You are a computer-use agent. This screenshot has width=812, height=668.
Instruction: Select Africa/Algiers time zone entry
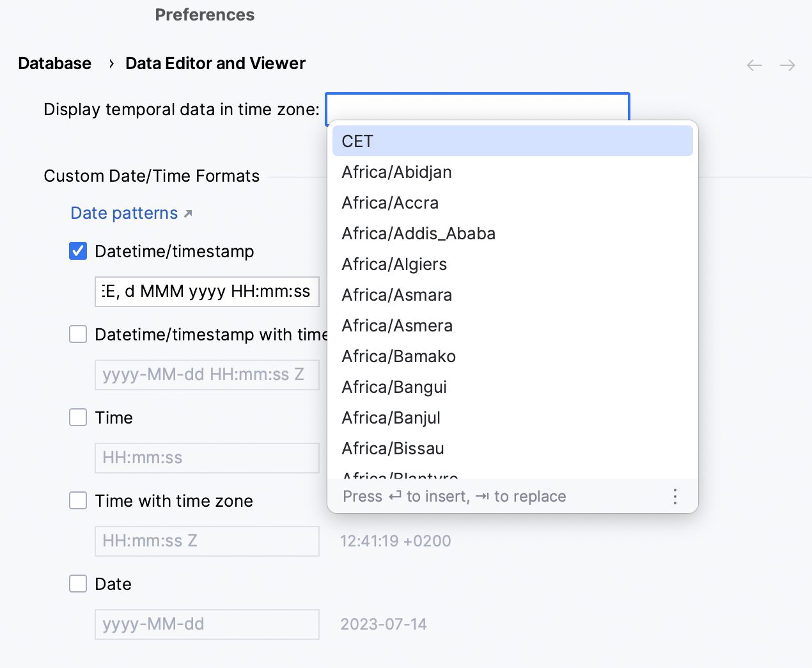394,264
